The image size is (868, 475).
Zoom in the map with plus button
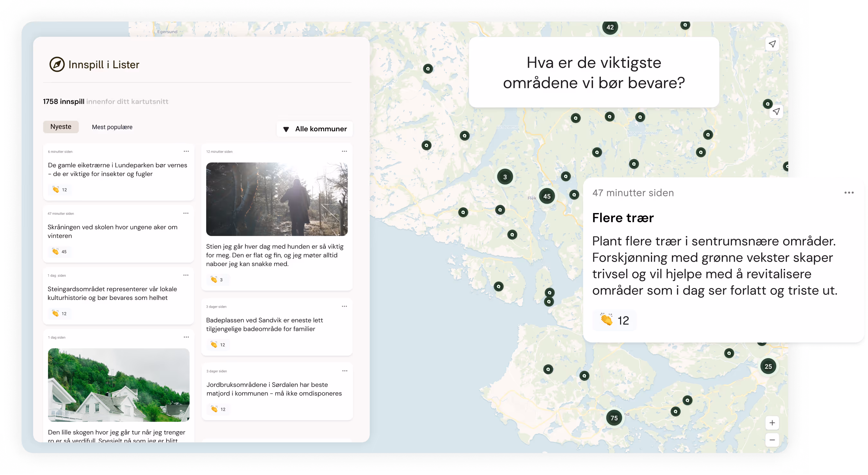pyautogui.click(x=772, y=423)
